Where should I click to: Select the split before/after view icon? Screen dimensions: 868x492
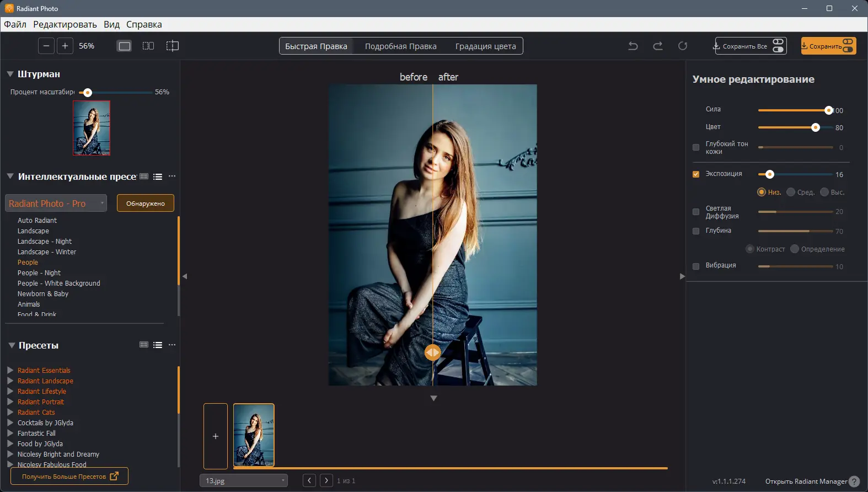coord(173,46)
